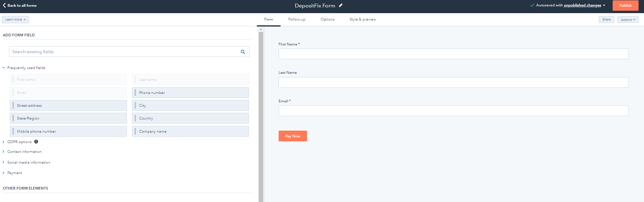644x202 pixels.
Task: Click the Publish button
Action: (625, 5)
